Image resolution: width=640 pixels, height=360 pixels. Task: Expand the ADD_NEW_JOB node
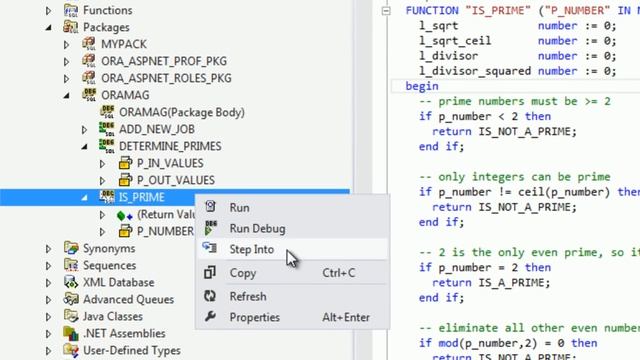point(84,130)
